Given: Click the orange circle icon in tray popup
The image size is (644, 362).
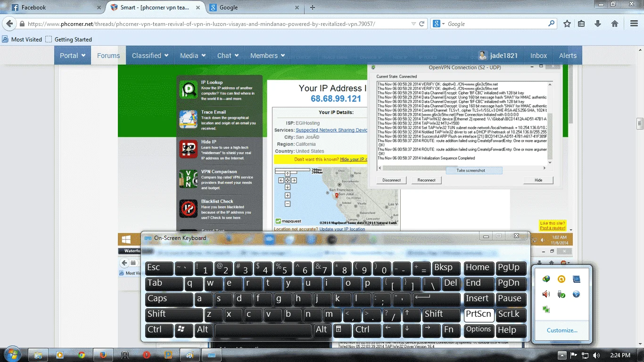Looking at the screenshot, I should pos(561,279).
